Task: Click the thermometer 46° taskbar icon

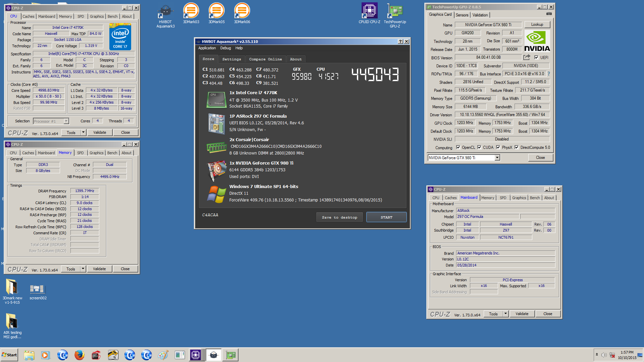Action: coord(113,355)
